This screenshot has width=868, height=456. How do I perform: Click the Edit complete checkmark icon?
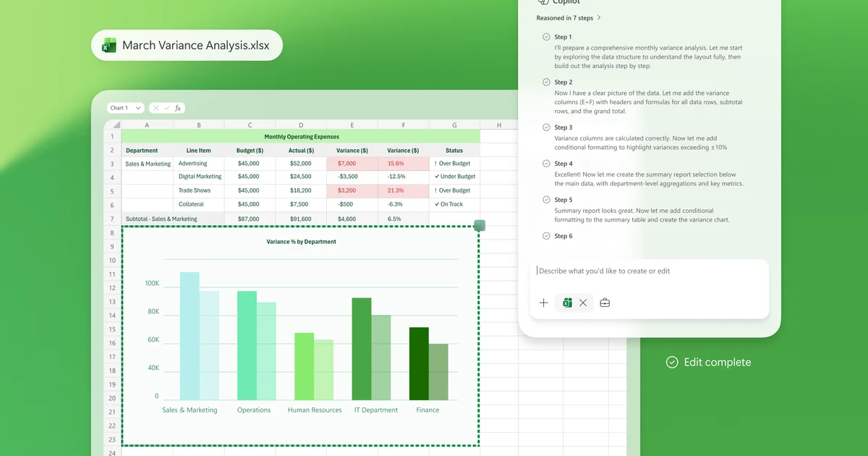[671, 362]
